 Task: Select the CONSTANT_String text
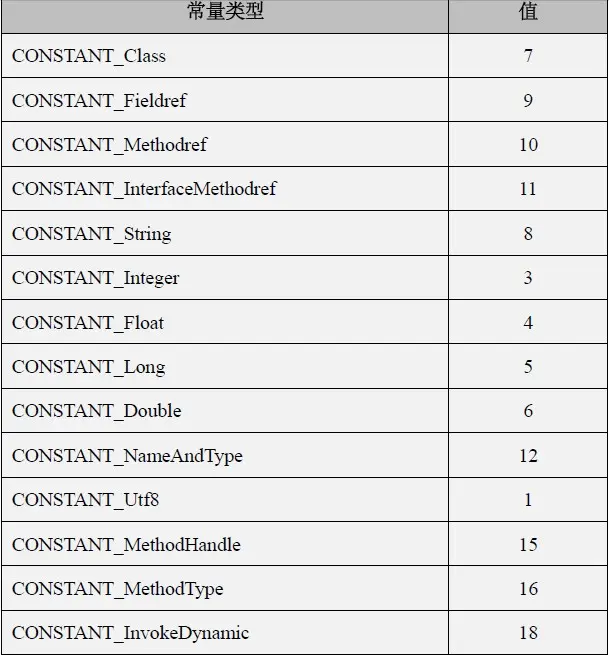pos(92,234)
